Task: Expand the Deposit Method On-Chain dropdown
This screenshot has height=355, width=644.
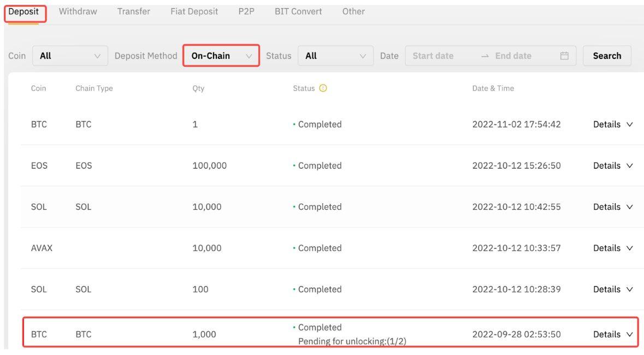Action: click(x=221, y=56)
